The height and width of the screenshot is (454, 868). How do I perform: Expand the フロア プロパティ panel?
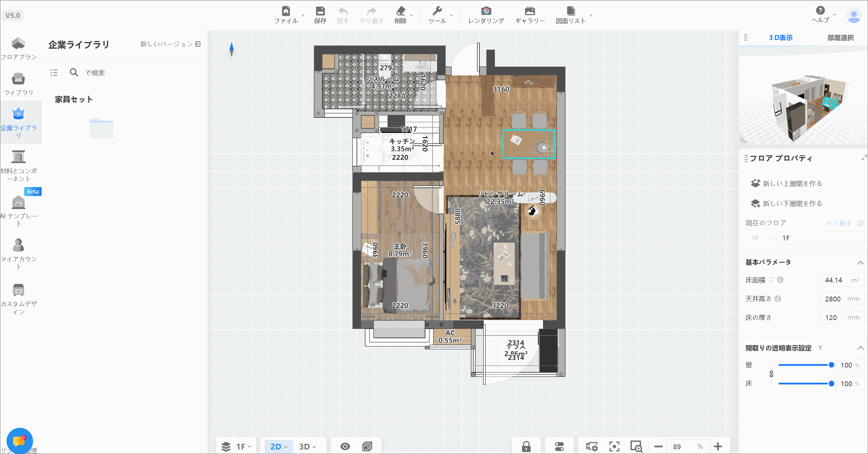point(864,158)
